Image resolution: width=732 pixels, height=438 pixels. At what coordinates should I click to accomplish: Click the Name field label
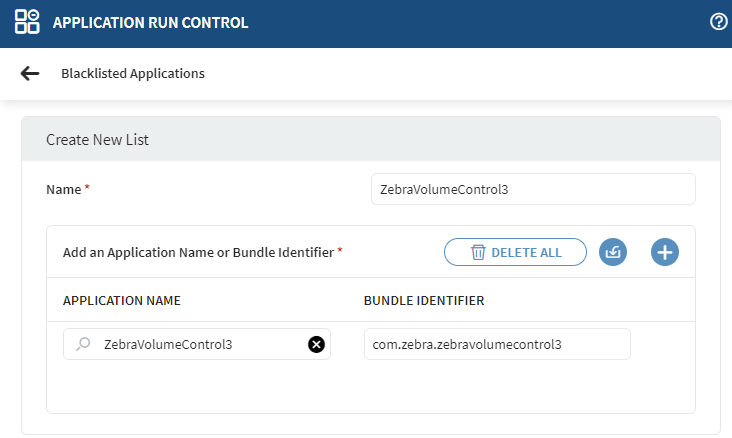(64, 190)
